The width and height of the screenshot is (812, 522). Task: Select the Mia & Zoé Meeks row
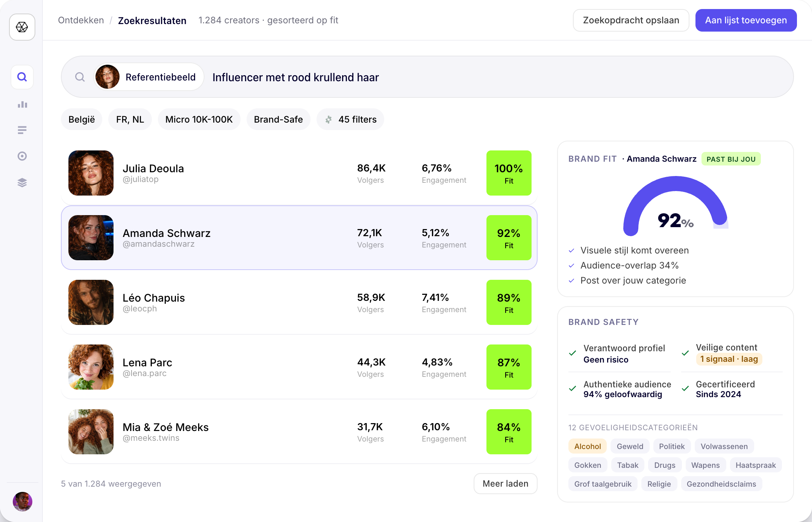tap(299, 432)
